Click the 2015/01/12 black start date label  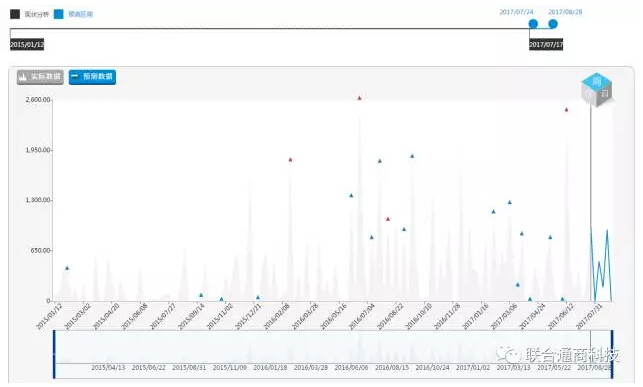[27, 44]
